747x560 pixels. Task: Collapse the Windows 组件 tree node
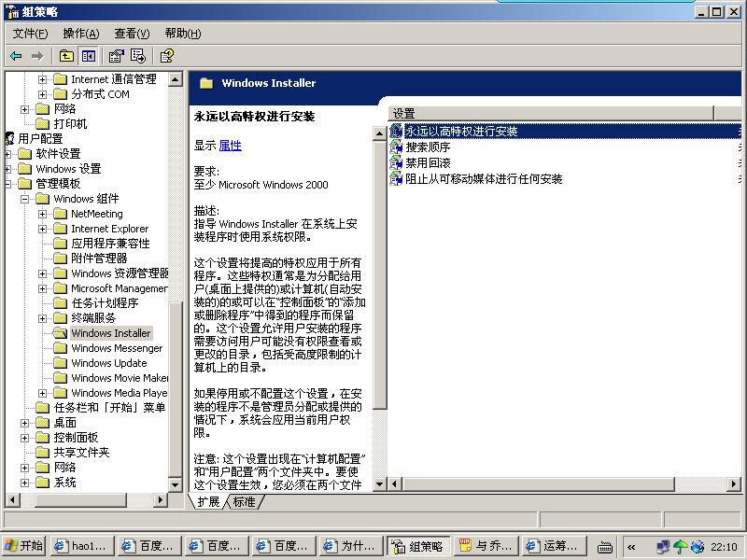25,199
